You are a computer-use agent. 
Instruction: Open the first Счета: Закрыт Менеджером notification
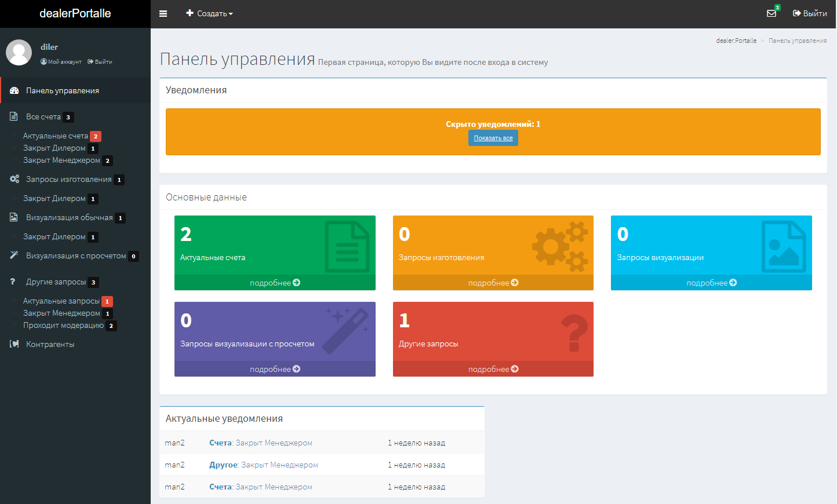(261, 443)
